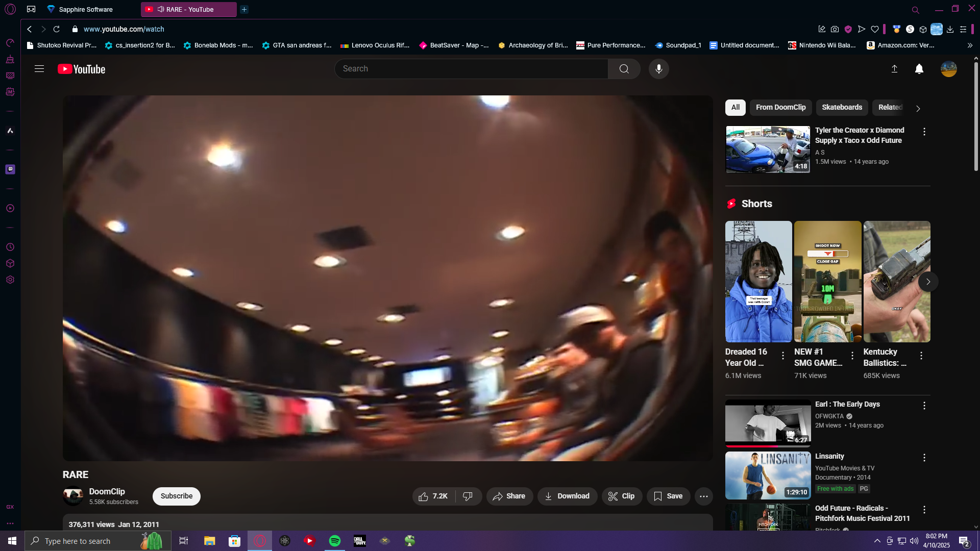Expand more filter chips with right chevron
The height and width of the screenshot is (551, 980).
[x=918, y=108]
